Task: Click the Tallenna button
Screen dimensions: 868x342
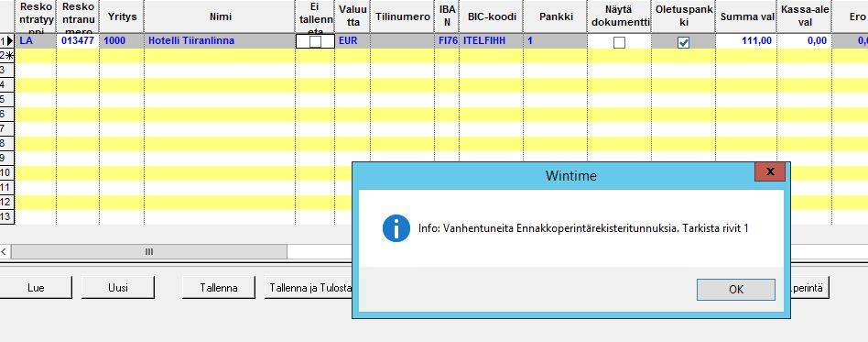Action: coord(219,288)
